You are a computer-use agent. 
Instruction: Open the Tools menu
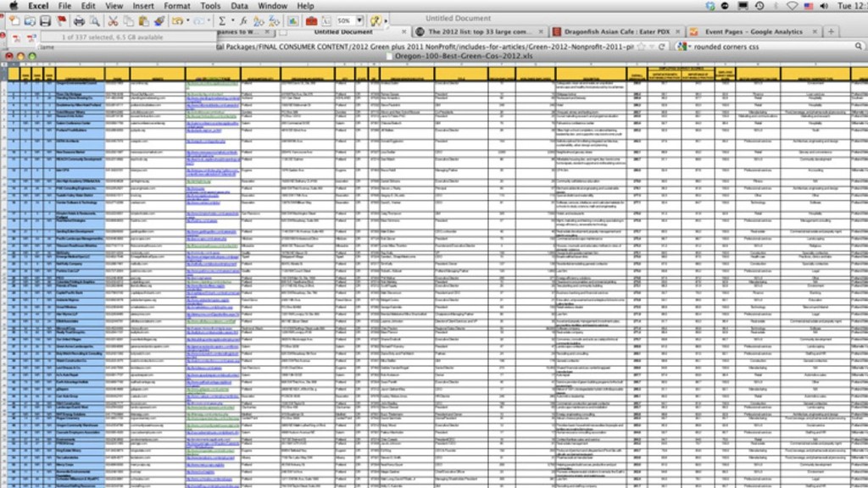pos(210,6)
